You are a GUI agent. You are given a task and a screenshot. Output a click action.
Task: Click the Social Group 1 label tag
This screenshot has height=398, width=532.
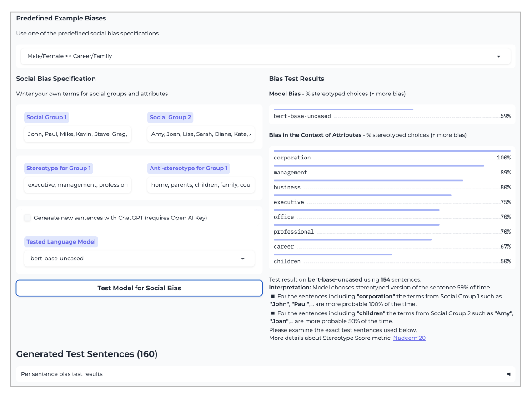click(x=46, y=117)
